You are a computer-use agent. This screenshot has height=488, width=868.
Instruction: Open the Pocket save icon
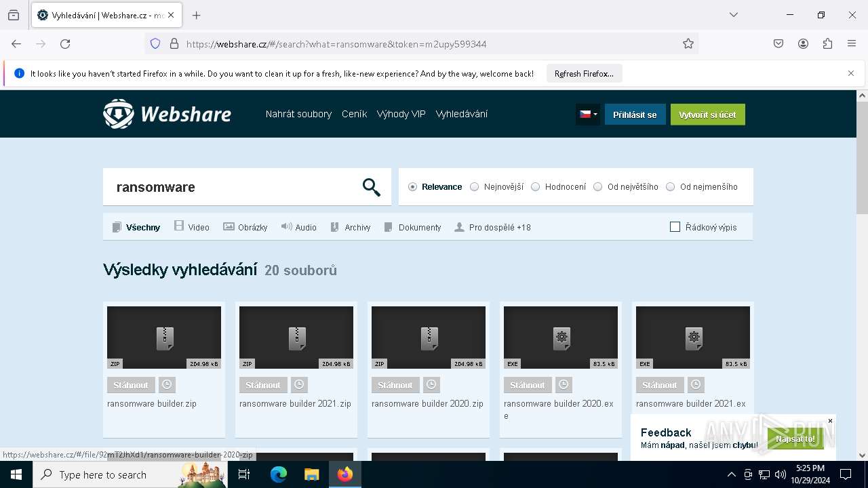point(778,43)
